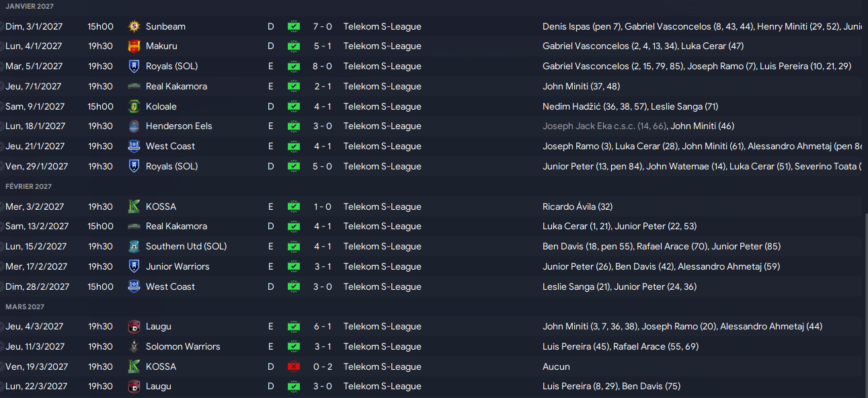Open the KOSSA 1 - 0 score

(x=323, y=207)
